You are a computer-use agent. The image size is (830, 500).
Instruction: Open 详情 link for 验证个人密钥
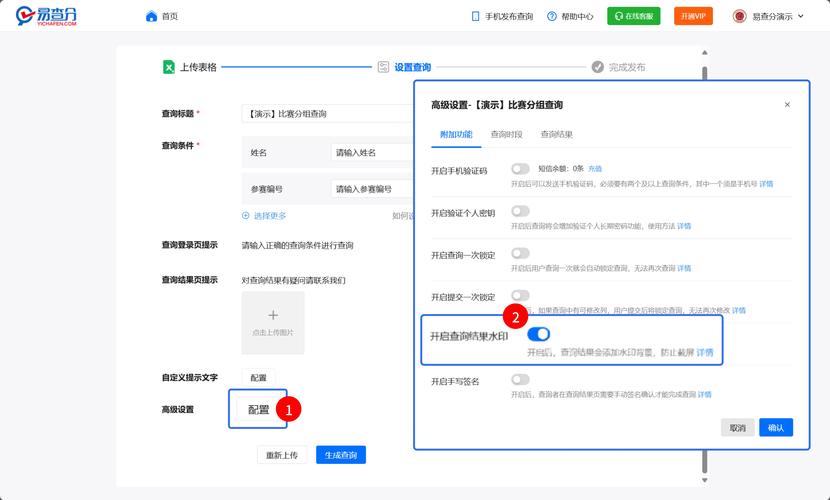pyautogui.click(x=684, y=226)
